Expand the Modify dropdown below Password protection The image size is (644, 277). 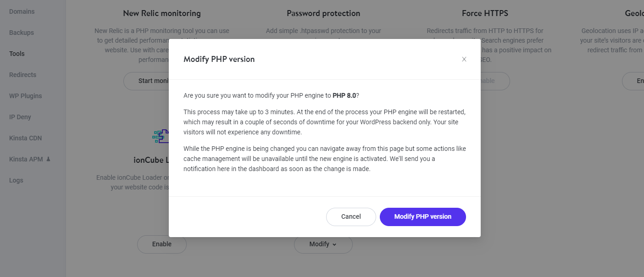tap(323, 244)
